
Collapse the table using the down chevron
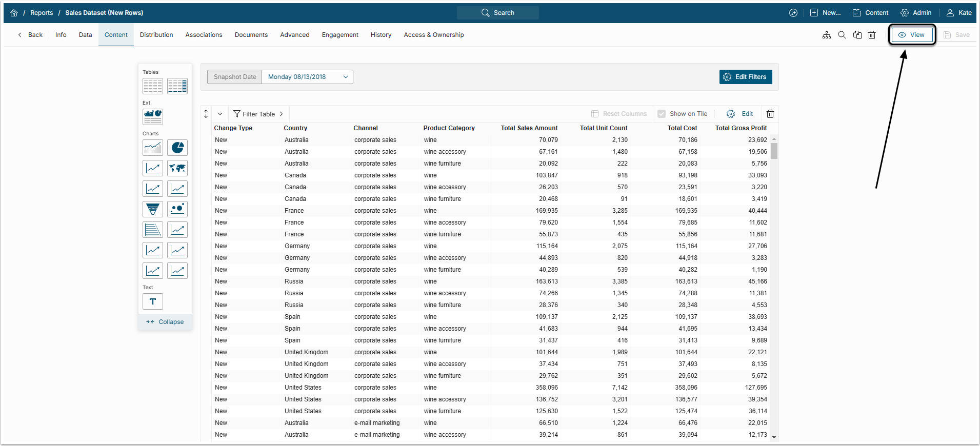click(x=220, y=114)
